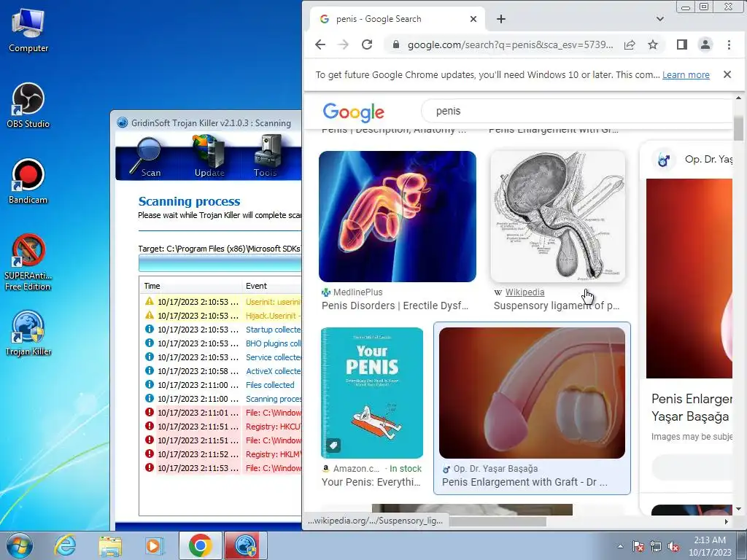The image size is (747, 560).
Task: Select the Service collected log row
Action: [x=221, y=357]
